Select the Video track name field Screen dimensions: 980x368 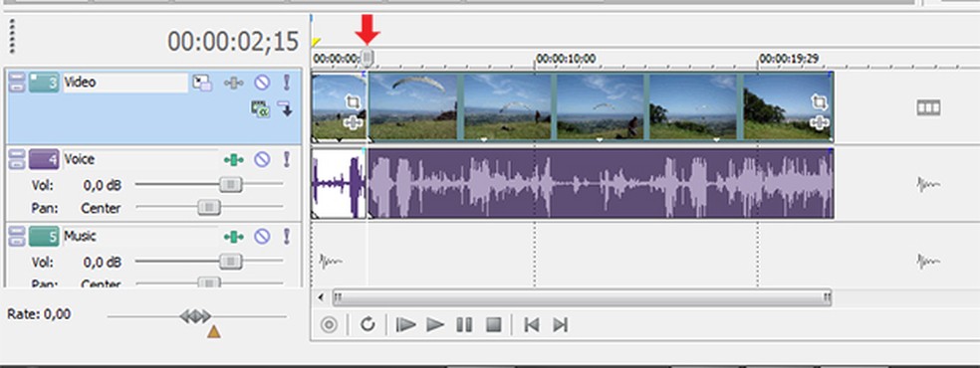(125, 83)
